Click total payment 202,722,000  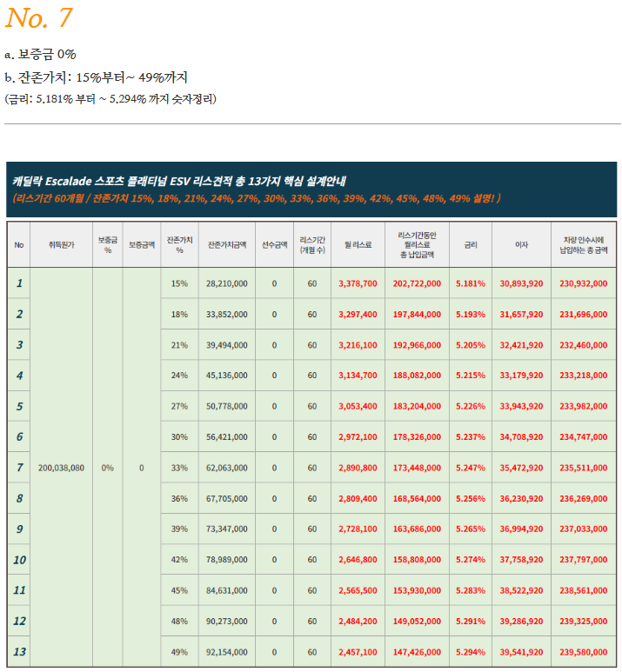(417, 283)
